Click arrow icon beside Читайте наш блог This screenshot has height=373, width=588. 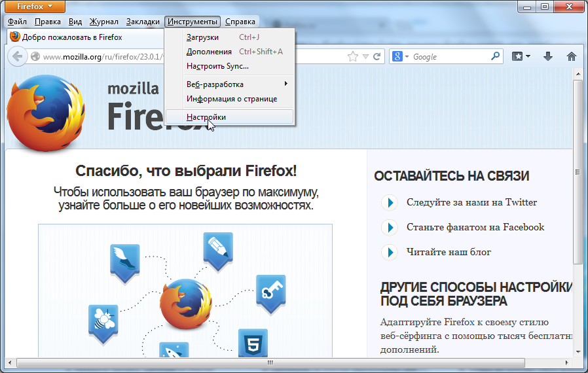pyautogui.click(x=390, y=252)
